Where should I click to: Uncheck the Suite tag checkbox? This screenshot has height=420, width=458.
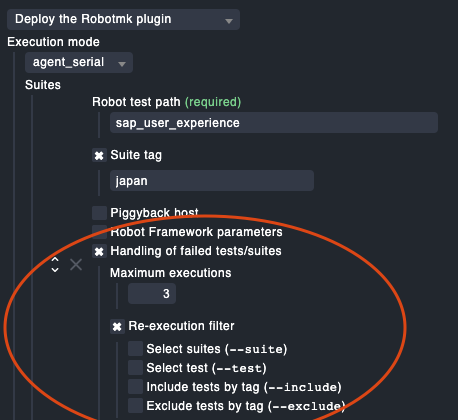click(99, 155)
